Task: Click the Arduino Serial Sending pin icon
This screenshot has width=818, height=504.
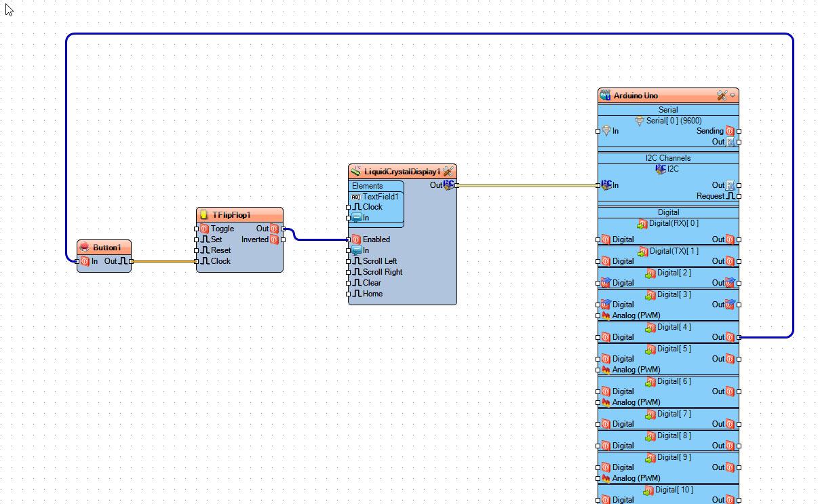Action: coord(730,131)
